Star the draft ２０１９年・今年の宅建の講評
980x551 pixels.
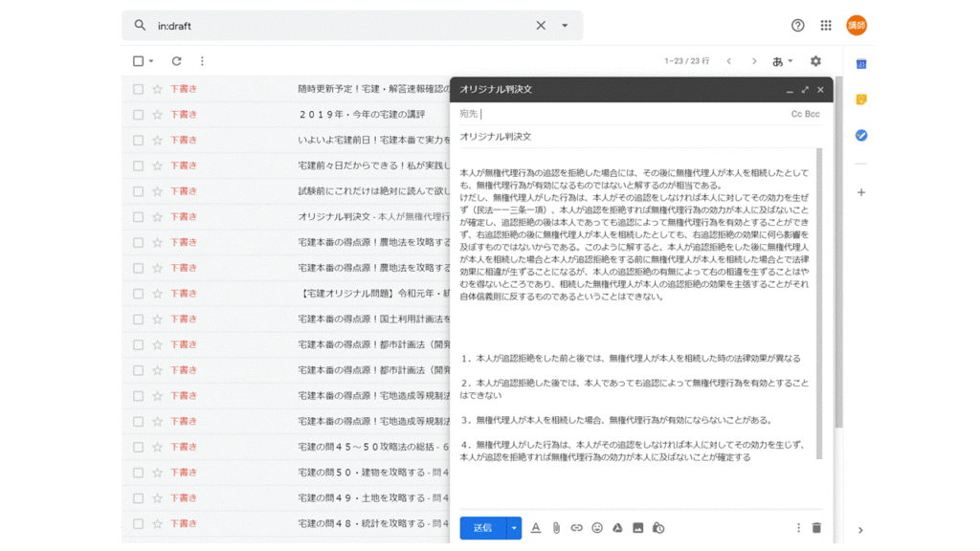click(x=158, y=115)
